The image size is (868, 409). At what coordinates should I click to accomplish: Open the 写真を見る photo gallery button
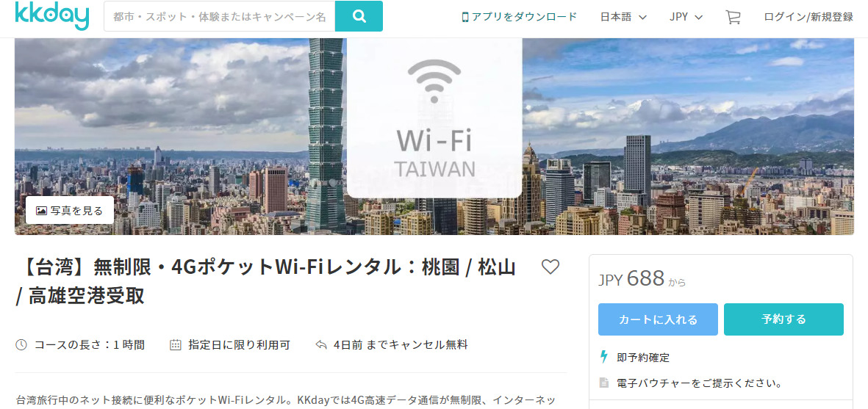[70, 211]
